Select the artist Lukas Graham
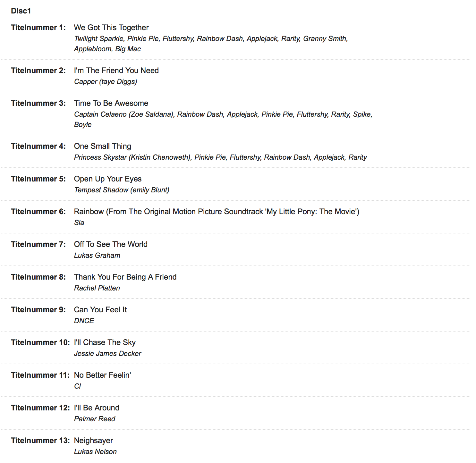476x463 pixels. coord(97,256)
